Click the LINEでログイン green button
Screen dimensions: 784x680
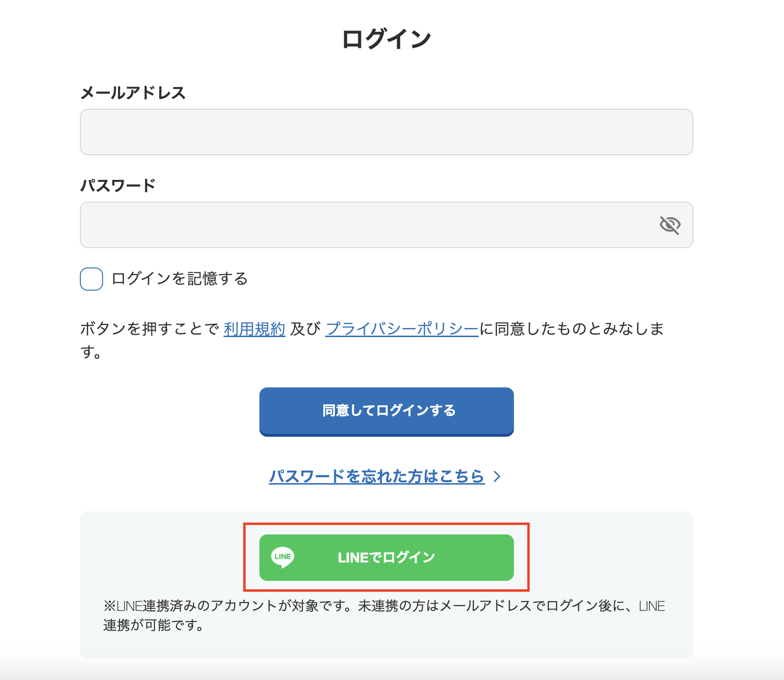click(387, 558)
